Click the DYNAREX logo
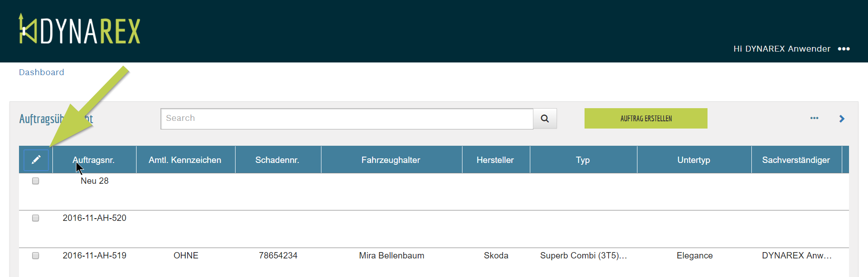The height and width of the screenshot is (277, 868). click(80, 30)
